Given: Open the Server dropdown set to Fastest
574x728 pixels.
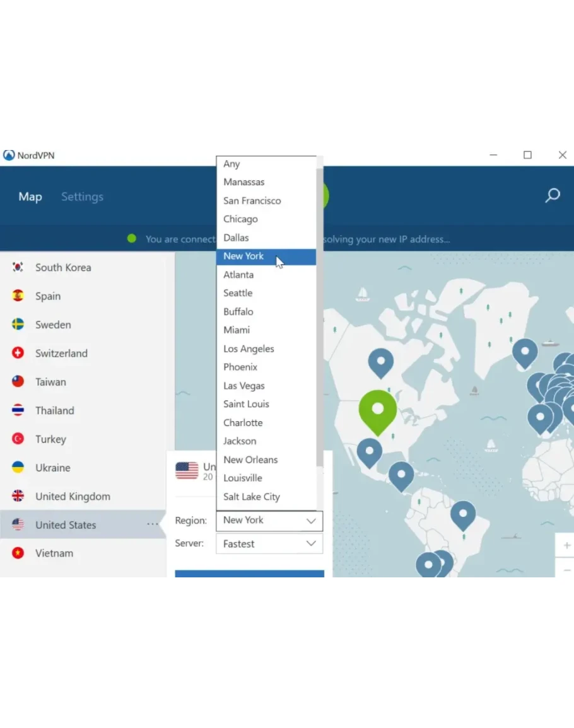Looking at the screenshot, I should coord(269,544).
